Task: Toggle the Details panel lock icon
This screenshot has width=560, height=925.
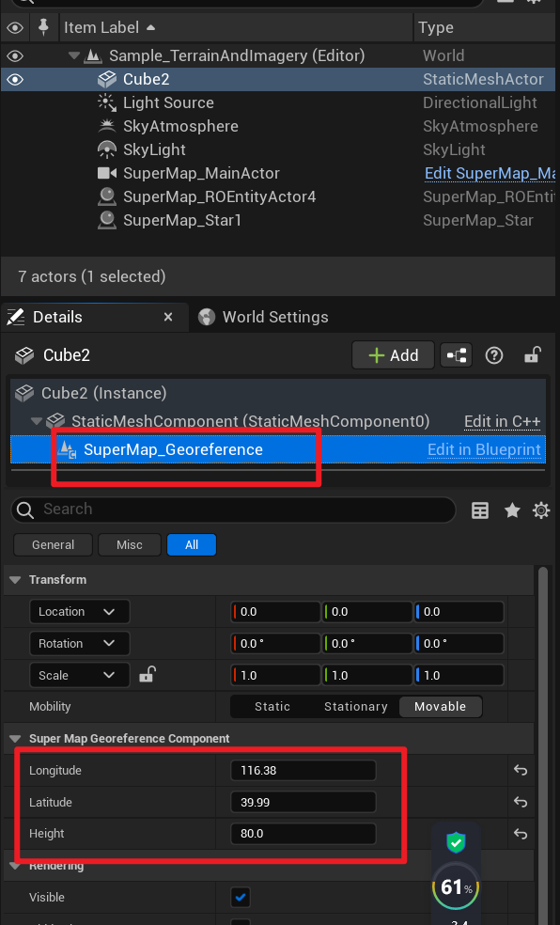Action: point(533,354)
